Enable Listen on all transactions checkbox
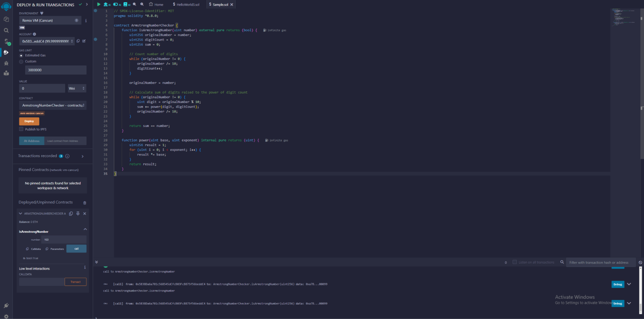Viewport: 644px width, 319px height. tap(514, 262)
